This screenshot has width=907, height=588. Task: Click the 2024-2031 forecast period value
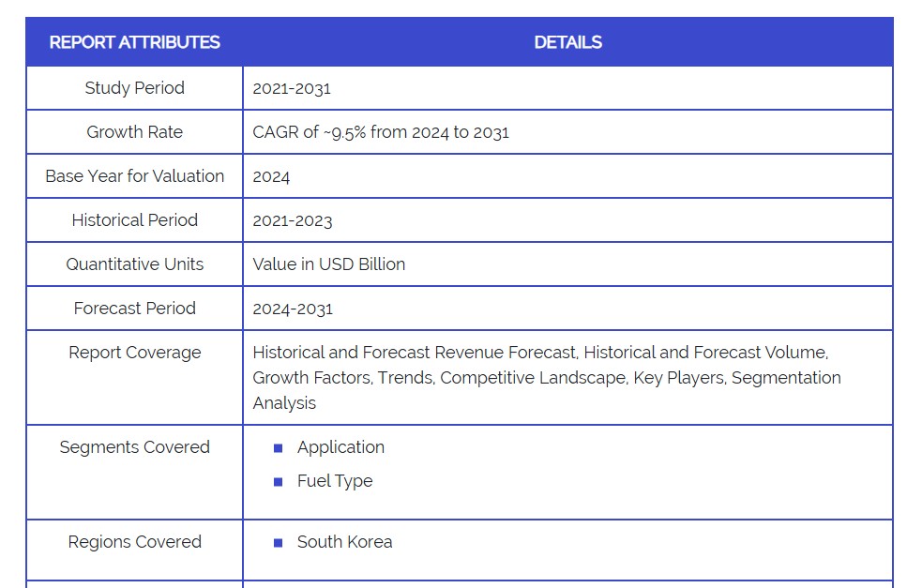[x=293, y=309]
